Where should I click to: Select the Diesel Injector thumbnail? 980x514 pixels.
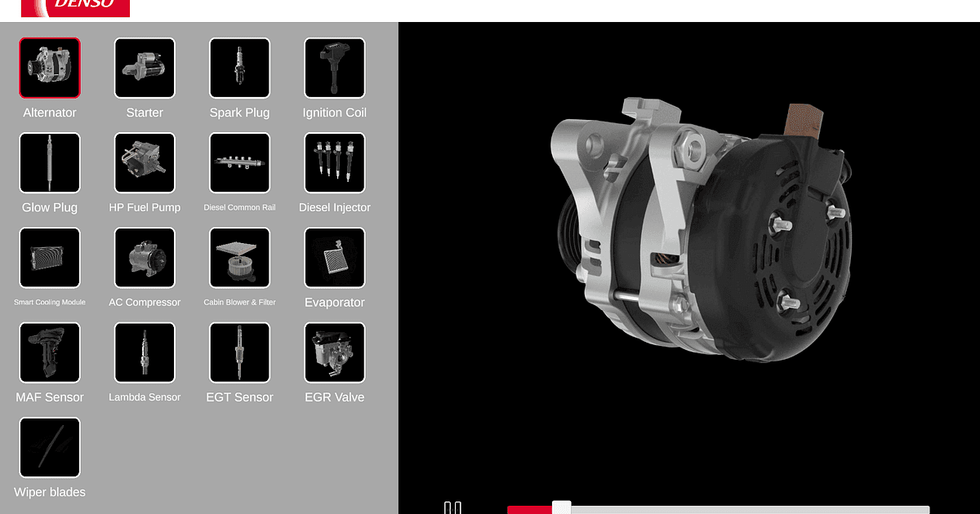point(334,162)
